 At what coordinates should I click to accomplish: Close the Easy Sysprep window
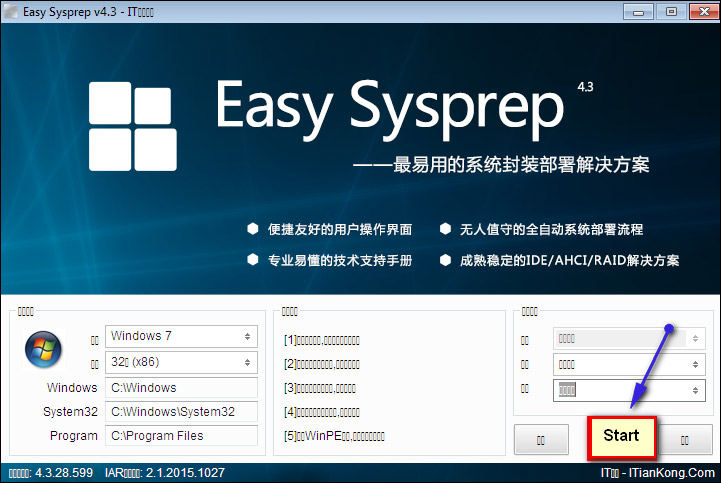tap(704, 12)
